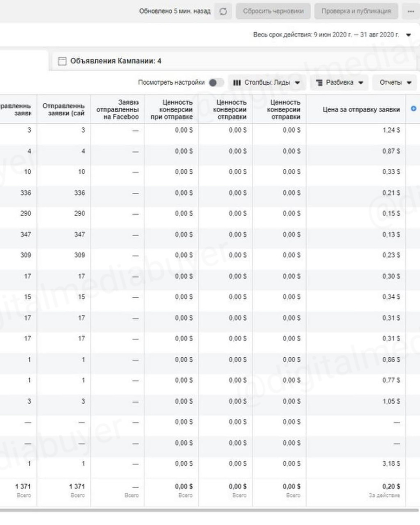Image resolution: width=420 pixels, height=525 pixels.
Task: Click the 15 value in site submissions column
Action: [x=81, y=297]
